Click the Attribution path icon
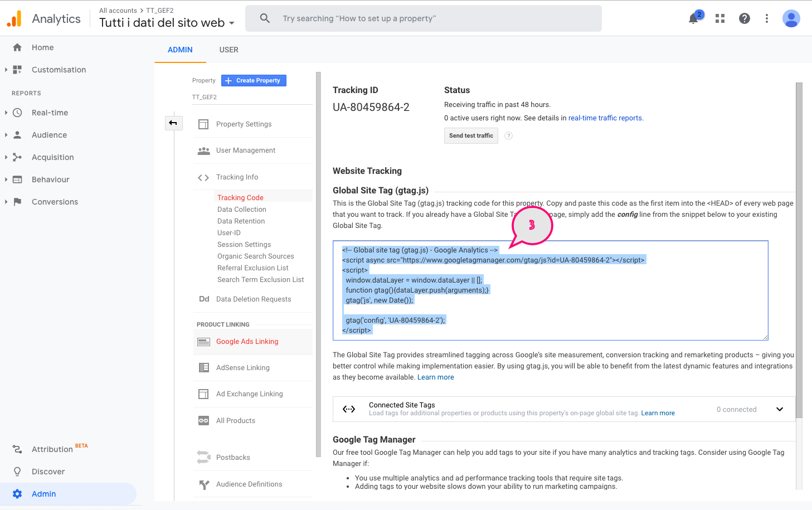Screen dimensions: 812x510 [x=17, y=449]
